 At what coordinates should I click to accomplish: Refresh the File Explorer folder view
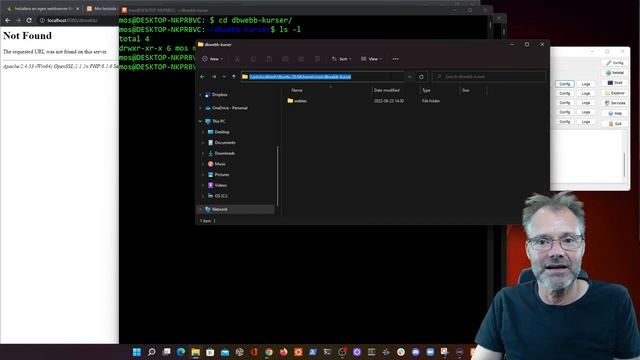[421, 77]
